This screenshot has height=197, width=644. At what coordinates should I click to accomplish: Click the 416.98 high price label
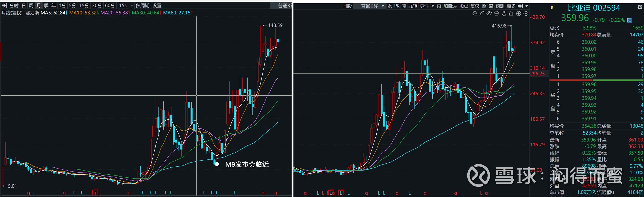pyautogui.click(x=499, y=26)
